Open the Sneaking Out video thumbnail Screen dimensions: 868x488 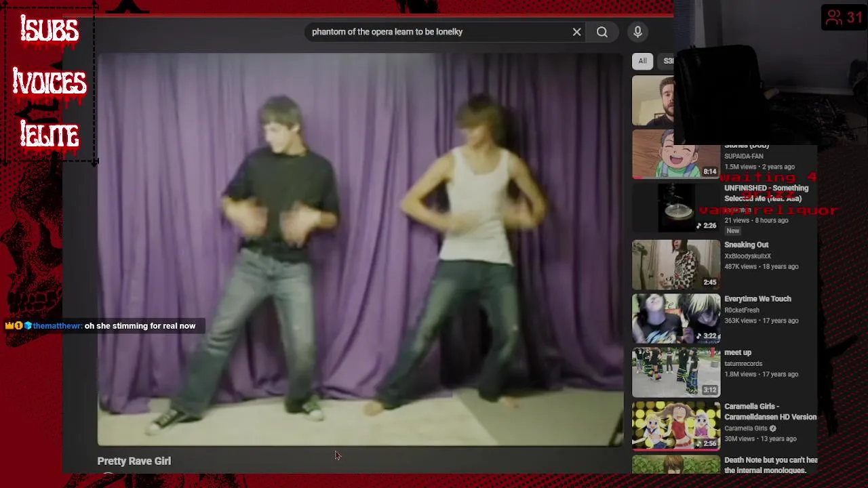click(676, 264)
